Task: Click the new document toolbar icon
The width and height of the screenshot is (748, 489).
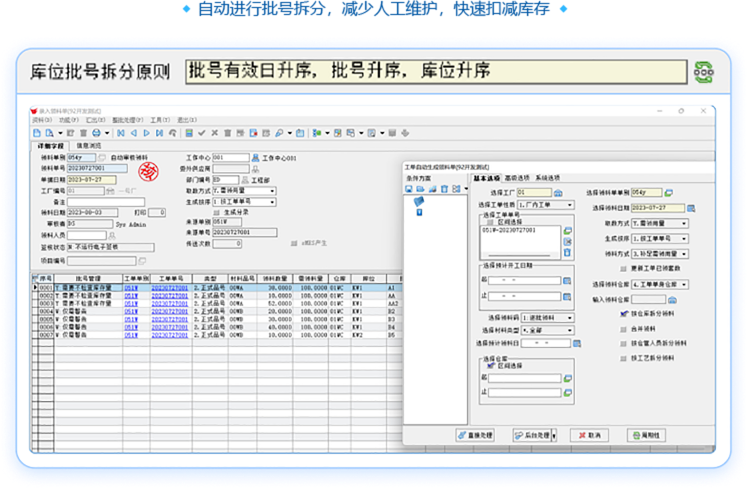Action: point(38,132)
